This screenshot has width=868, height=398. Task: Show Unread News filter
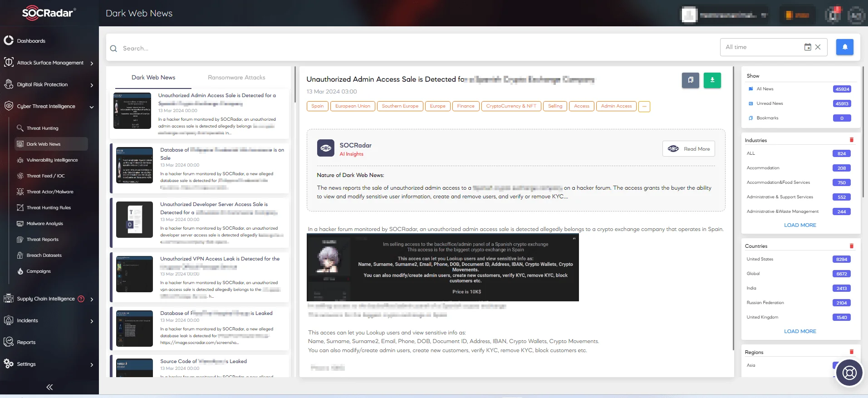pos(801,103)
